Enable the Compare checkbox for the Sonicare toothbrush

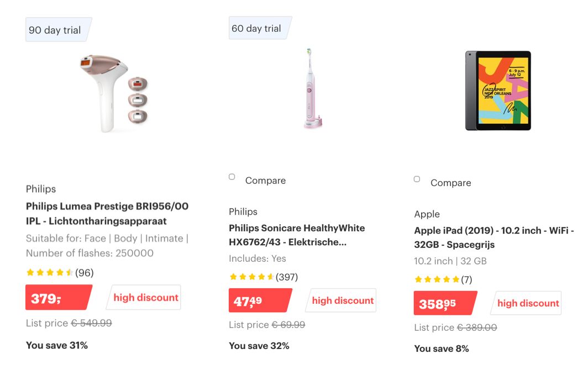pyautogui.click(x=231, y=176)
